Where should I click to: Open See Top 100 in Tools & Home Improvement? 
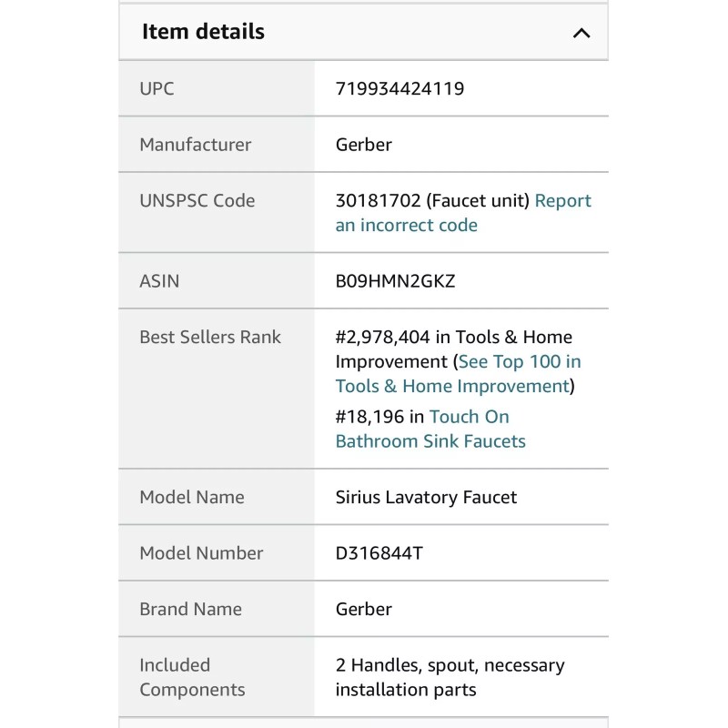click(458, 374)
